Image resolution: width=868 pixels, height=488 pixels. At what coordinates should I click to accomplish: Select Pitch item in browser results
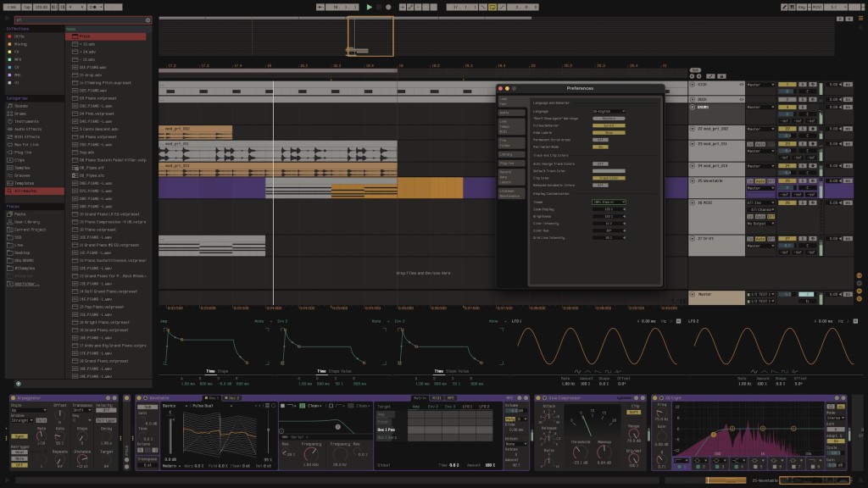(86, 36)
